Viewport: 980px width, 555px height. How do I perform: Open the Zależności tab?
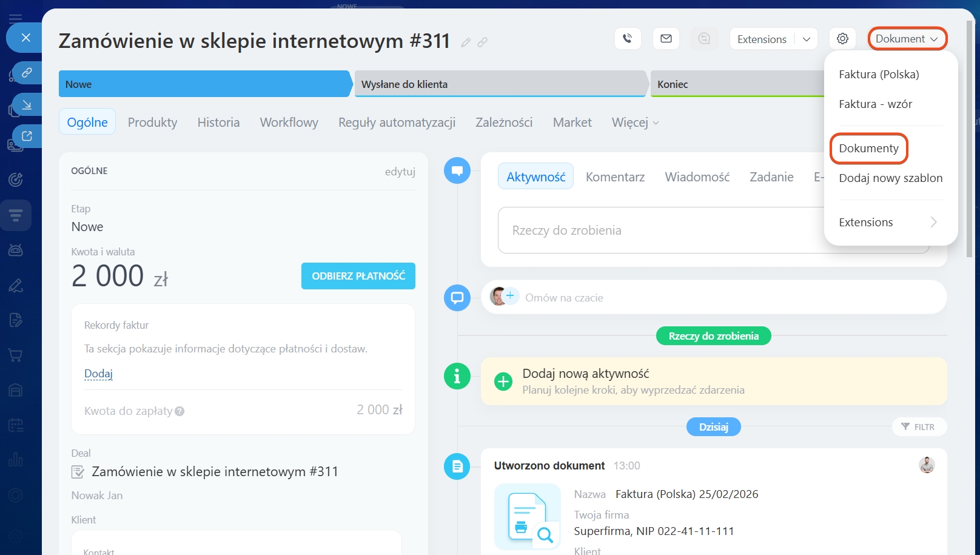pyautogui.click(x=504, y=122)
